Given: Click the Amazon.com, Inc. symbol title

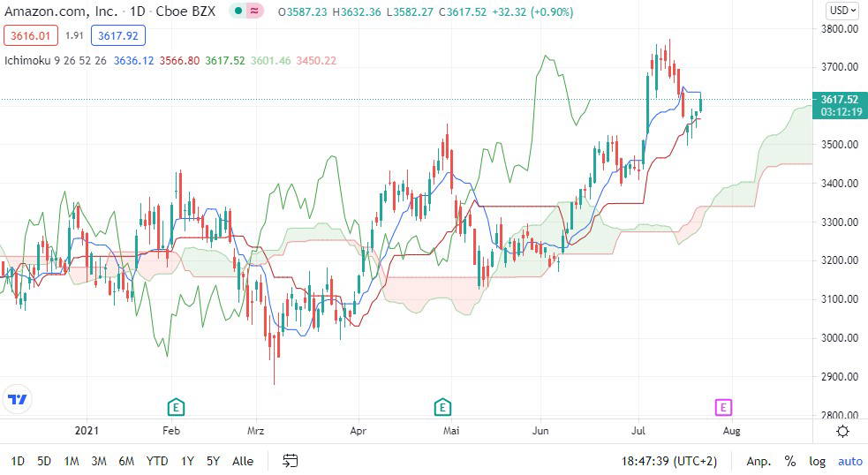Looking at the screenshot, I should tap(61, 11).
